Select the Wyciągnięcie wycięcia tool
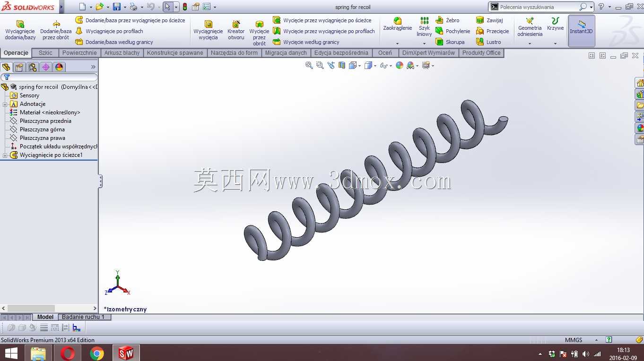Screen dimensions: 644x361 pos(208,30)
